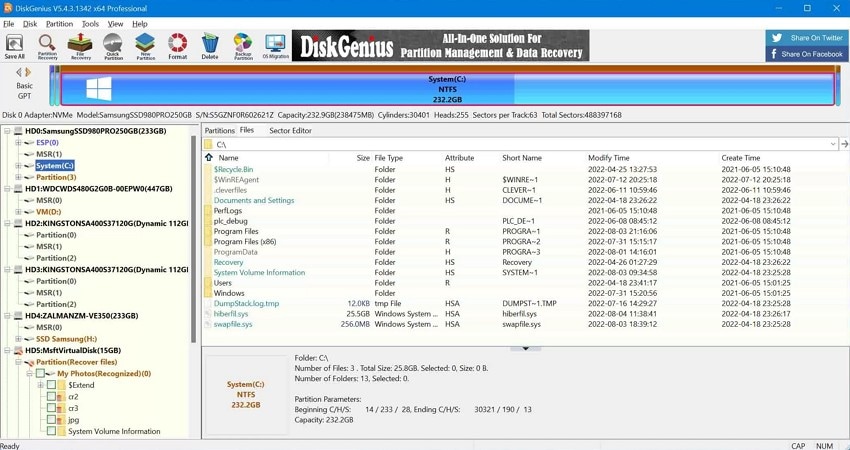The width and height of the screenshot is (850, 450).
Task: Click the folder icon in path bar
Action: 209,144
